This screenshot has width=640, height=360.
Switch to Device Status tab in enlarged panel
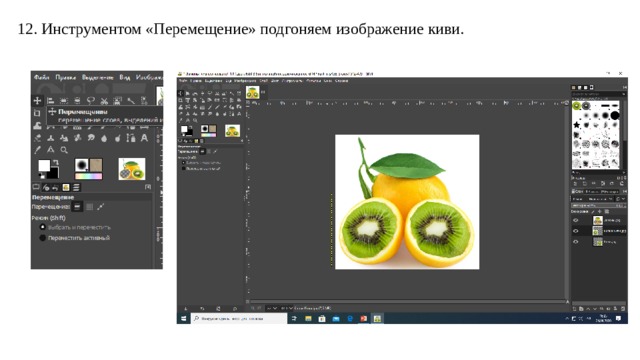(x=46, y=187)
